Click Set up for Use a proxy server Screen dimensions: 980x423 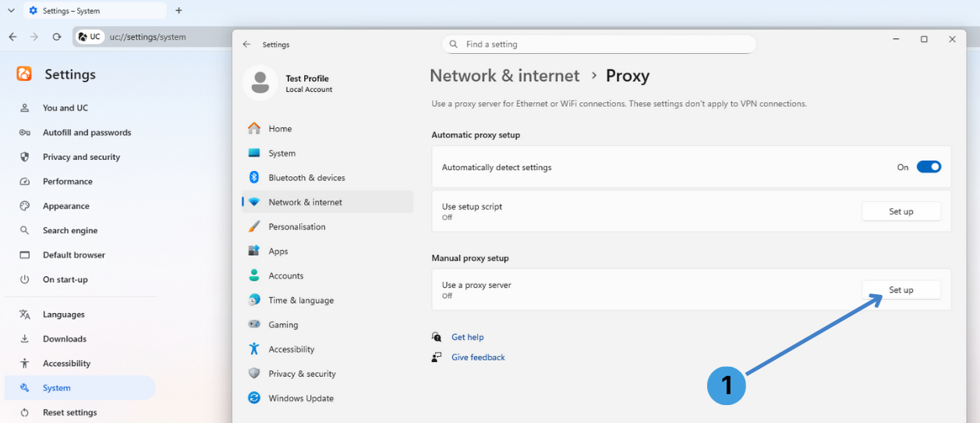pyautogui.click(x=901, y=290)
